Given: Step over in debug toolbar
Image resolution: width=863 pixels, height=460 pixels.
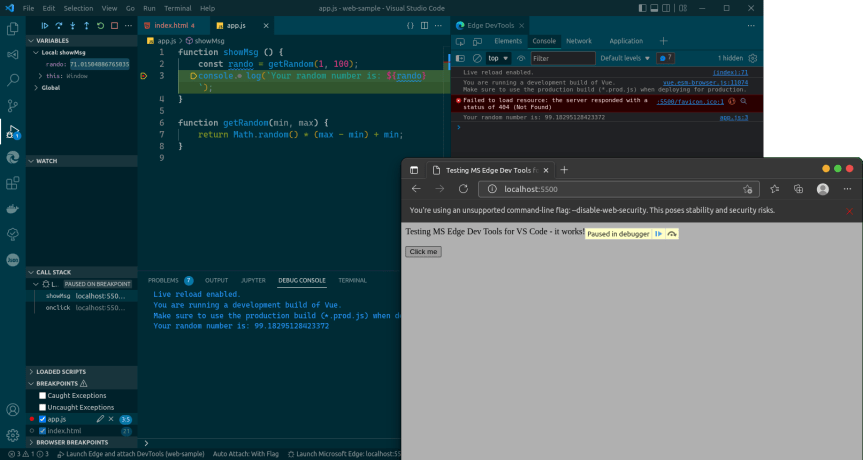Looking at the screenshot, I should point(58,26).
